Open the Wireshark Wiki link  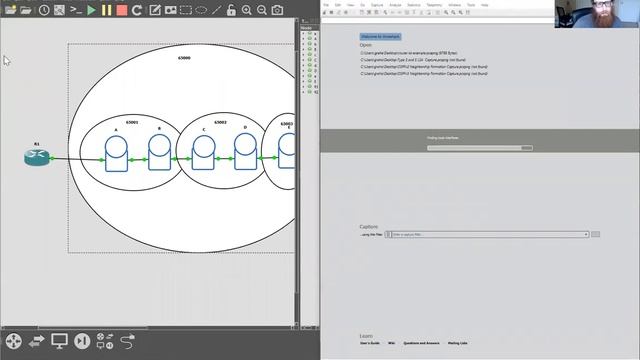click(391, 343)
